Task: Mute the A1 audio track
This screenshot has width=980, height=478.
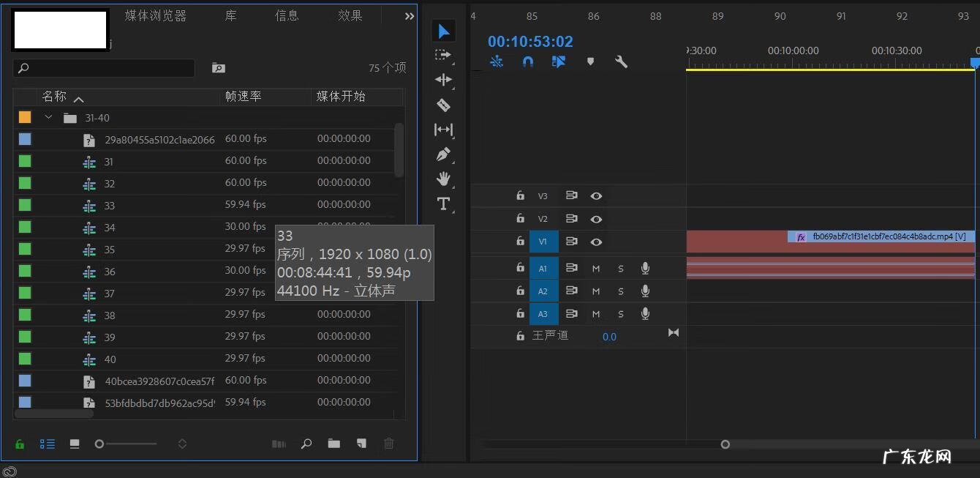Action: [x=596, y=269]
